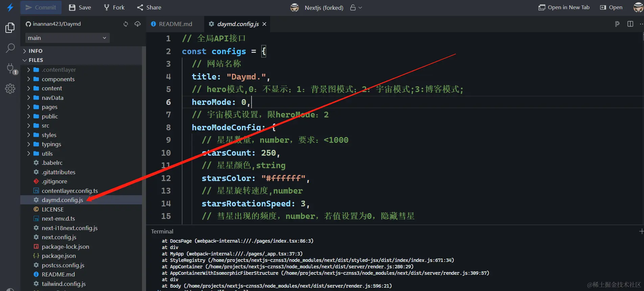Open the settings gear in sidebar
Viewport: 644px width, 291px height.
[x=10, y=89]
